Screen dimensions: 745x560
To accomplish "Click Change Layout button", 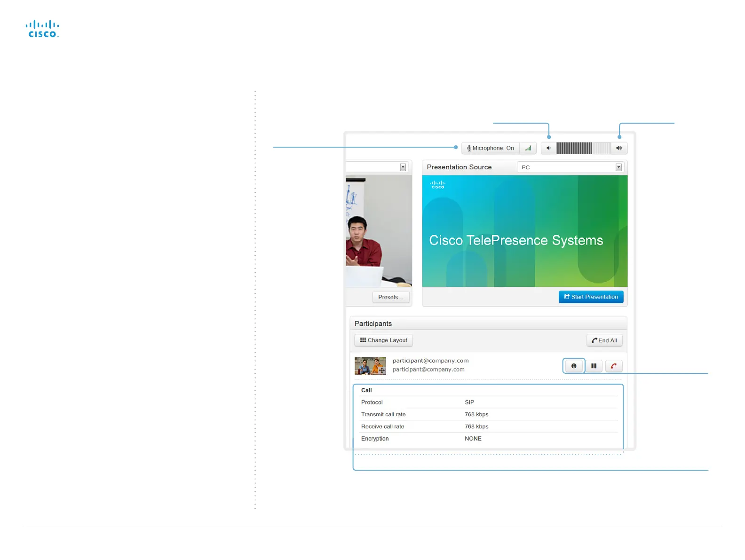I will pos(383,340).
